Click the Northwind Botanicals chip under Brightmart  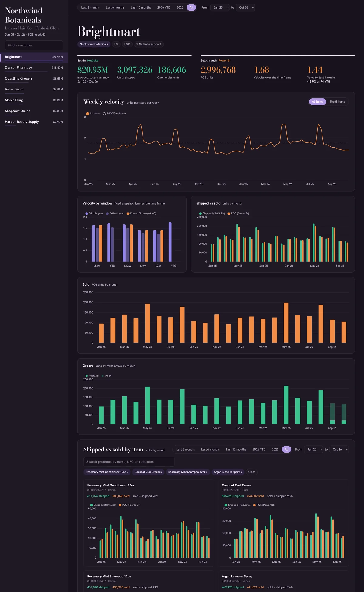point(94,44)
